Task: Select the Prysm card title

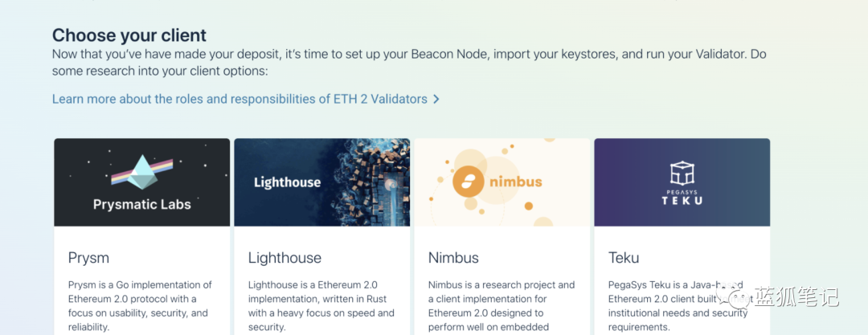Action: click(x=88, y=258)
